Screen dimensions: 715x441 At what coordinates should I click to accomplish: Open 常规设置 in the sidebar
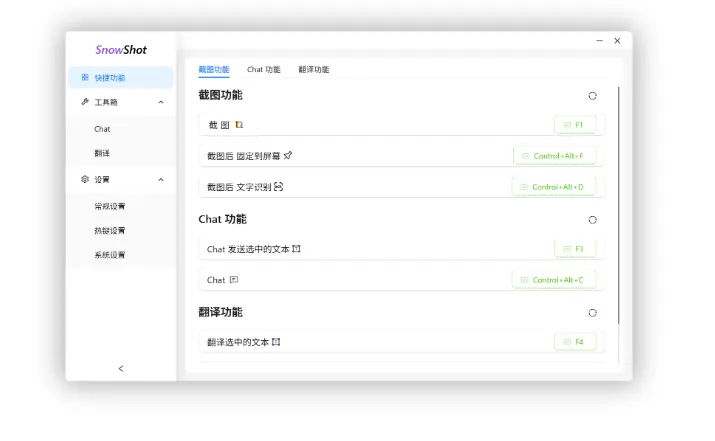(110, 206)
